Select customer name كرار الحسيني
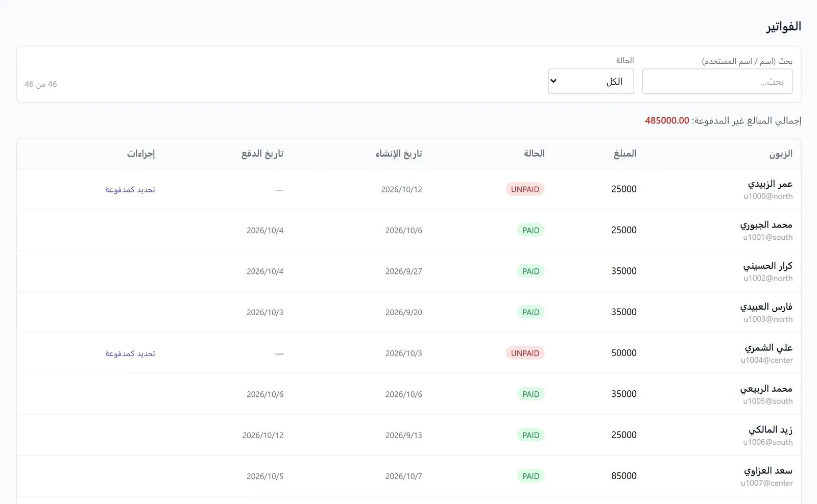817x504 pixels. (x=768, y=266)
